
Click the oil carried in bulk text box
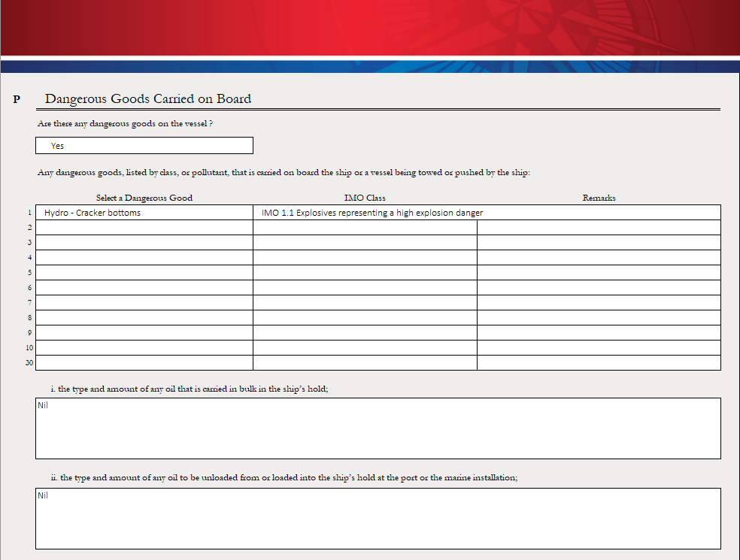(378, 428)
